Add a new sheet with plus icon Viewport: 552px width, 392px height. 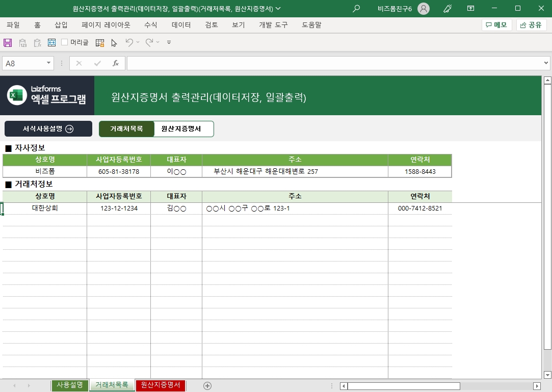point(207,386)
